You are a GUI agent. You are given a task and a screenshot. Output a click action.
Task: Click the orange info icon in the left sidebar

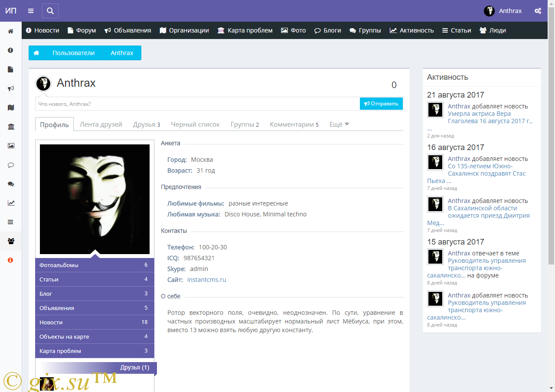(x=11, y=260)
